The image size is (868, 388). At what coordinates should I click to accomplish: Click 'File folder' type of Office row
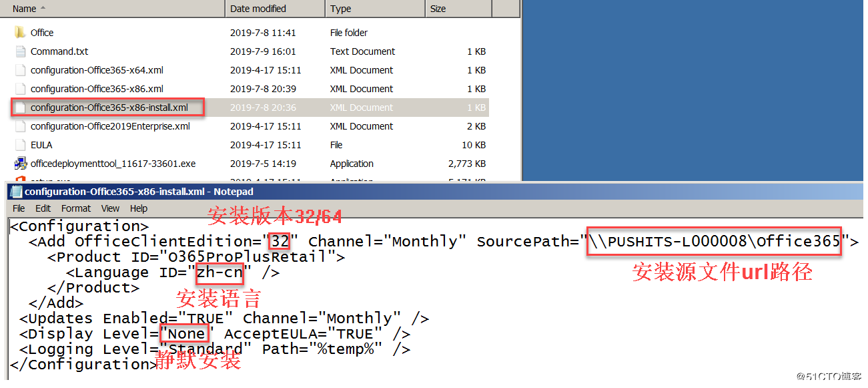[349, 33]
